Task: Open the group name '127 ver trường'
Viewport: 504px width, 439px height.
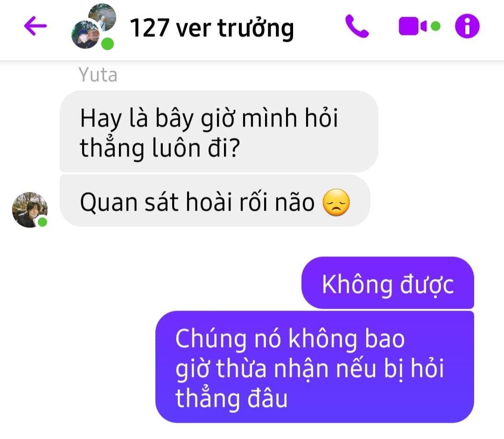Action: point(211,28)
